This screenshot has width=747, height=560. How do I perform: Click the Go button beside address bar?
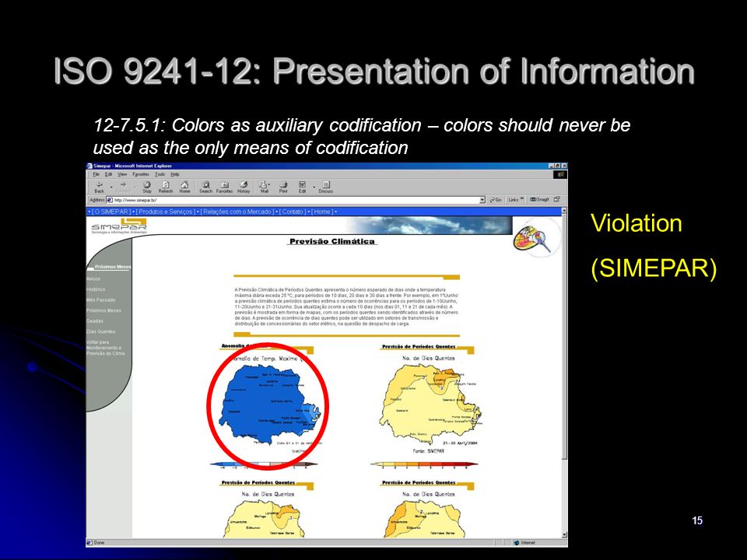coord(496,200)
